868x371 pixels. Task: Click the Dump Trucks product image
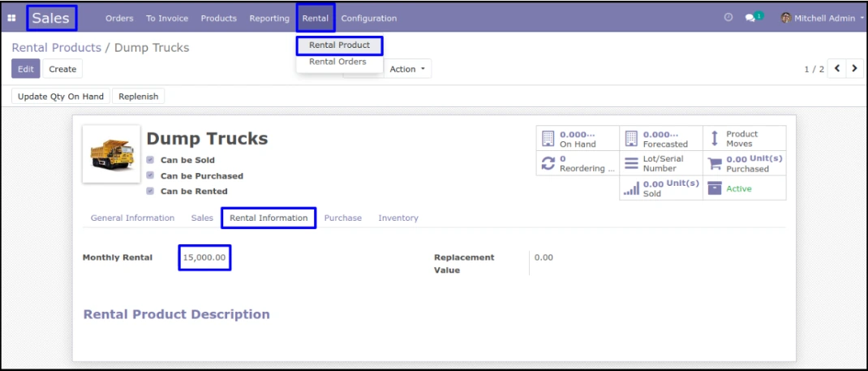(x=112, y=154)
